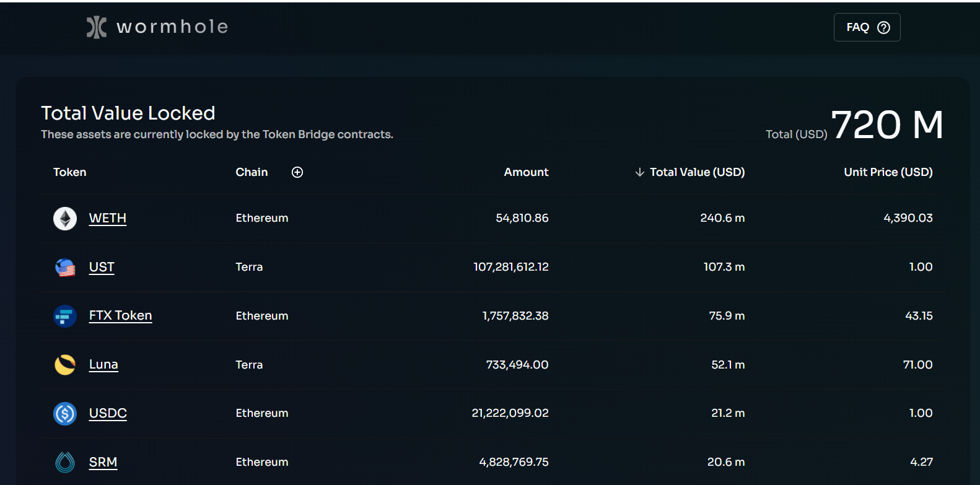Sort by Total Value (USD) arrow

point(640,172)
